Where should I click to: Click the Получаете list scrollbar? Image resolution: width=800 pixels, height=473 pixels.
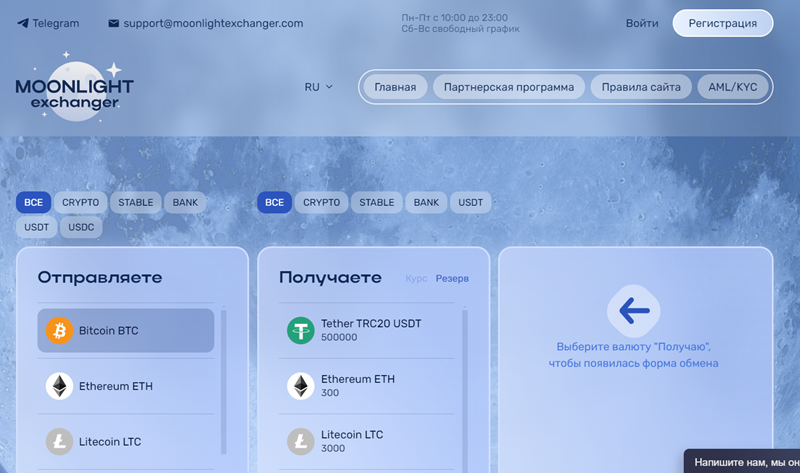pyautogui.click(x=465, y=390)
